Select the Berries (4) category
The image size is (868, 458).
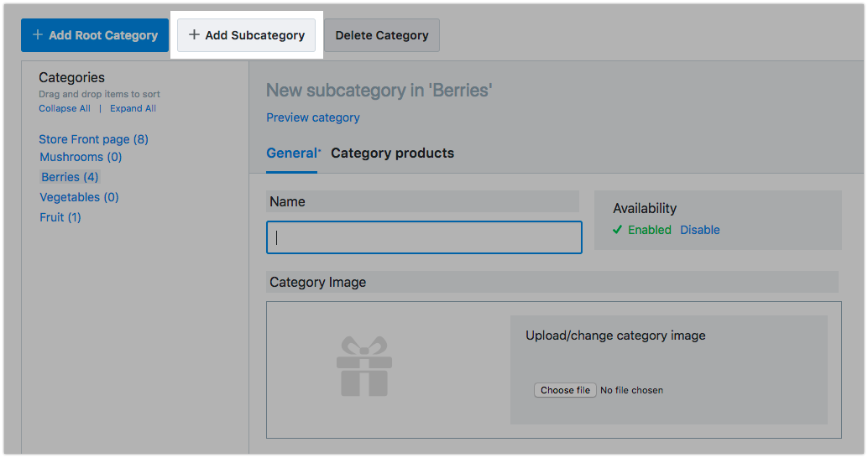coord(70,177)
